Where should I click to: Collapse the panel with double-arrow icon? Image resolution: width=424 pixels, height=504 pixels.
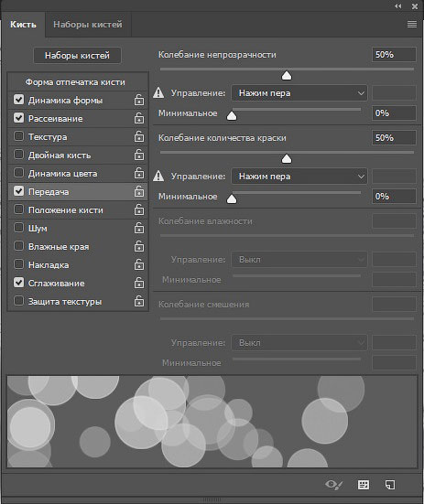pos(398,6)
